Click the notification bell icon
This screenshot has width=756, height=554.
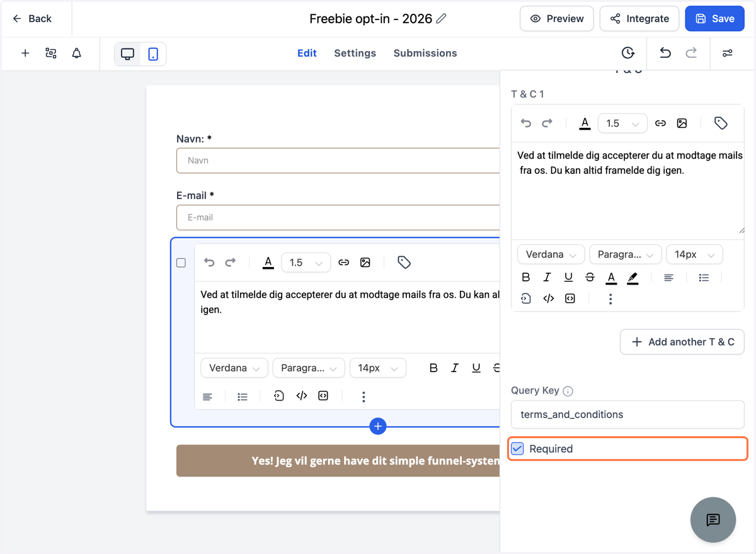pos(77,54)
